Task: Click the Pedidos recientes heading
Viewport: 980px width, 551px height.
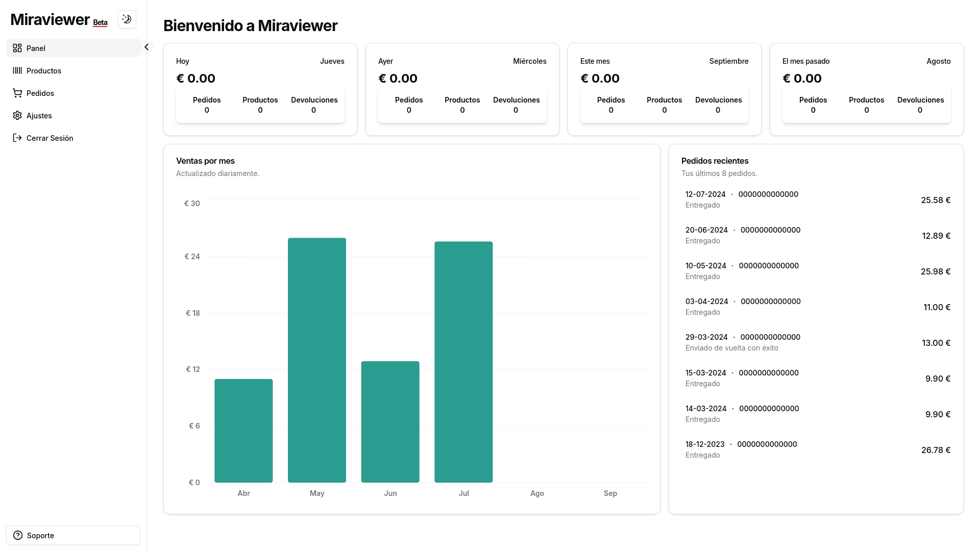Action: click(715, 161)
